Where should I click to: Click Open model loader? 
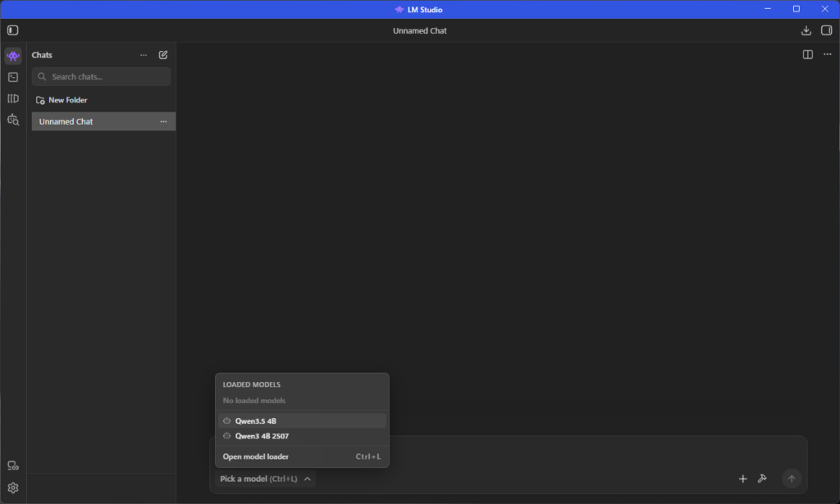256,456
